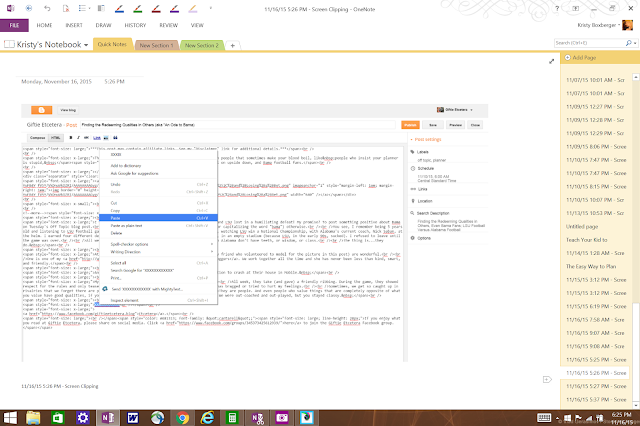Select the purple pen
Screen dimensions: 640x426
pos(175,9)
